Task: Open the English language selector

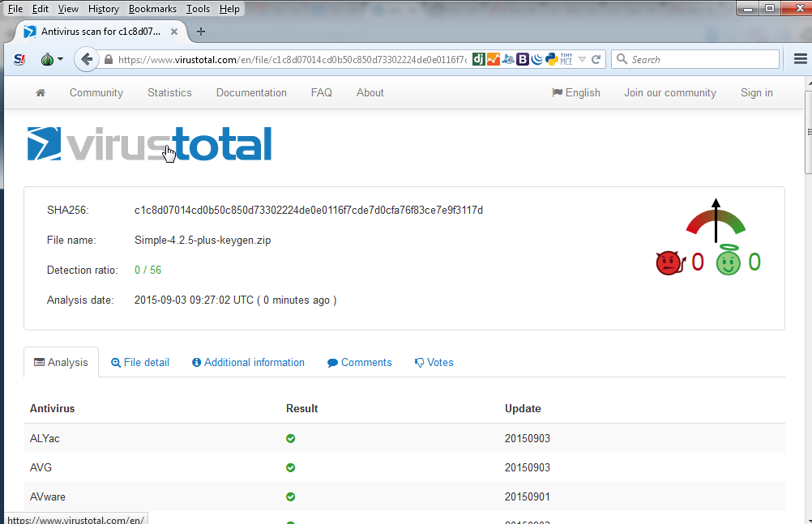Action: point(576,93)
